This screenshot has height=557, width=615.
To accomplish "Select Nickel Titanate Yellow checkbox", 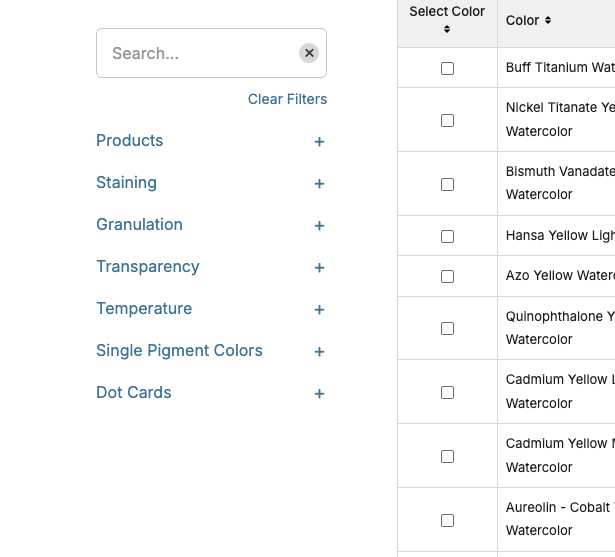I will [447, 120].
